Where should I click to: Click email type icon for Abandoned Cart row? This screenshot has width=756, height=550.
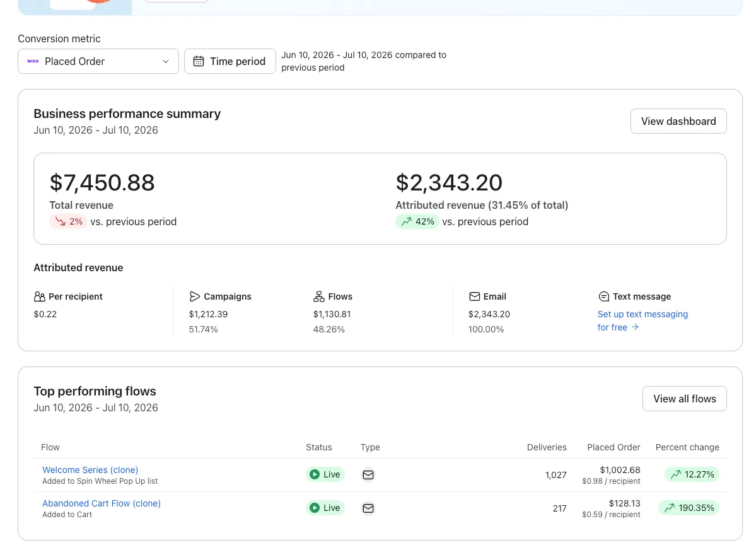[368, 508]
